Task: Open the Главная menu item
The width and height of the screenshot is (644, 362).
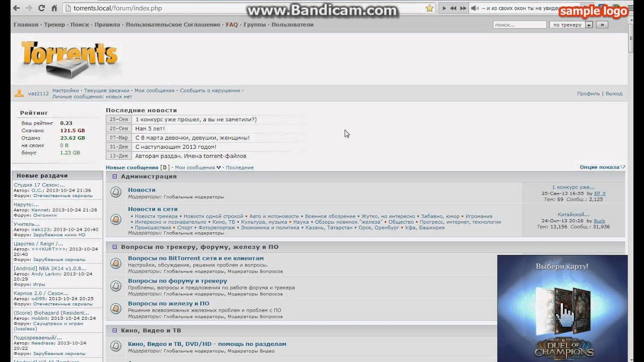Action: 26,25
